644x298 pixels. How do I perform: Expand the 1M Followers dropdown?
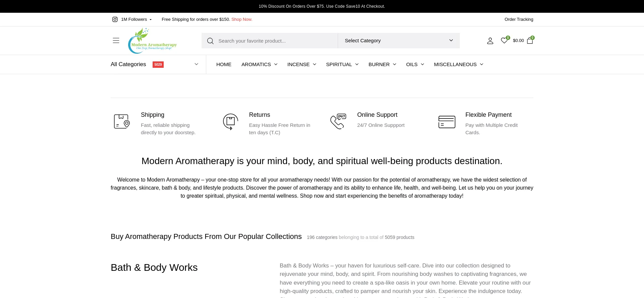tap(137, 19)
